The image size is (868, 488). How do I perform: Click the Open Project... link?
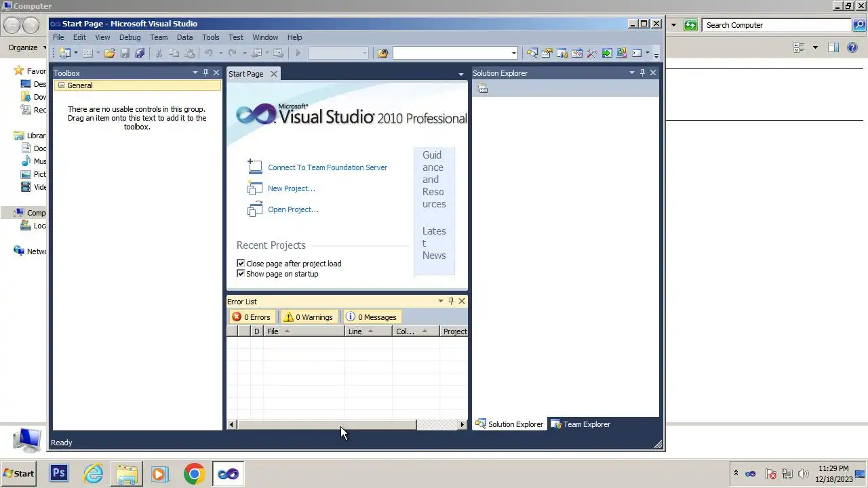click(293, 209)
